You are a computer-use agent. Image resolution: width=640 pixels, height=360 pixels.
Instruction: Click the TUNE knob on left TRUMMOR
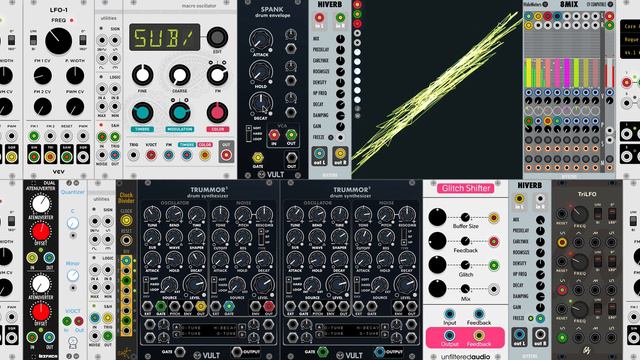[152, 214]
